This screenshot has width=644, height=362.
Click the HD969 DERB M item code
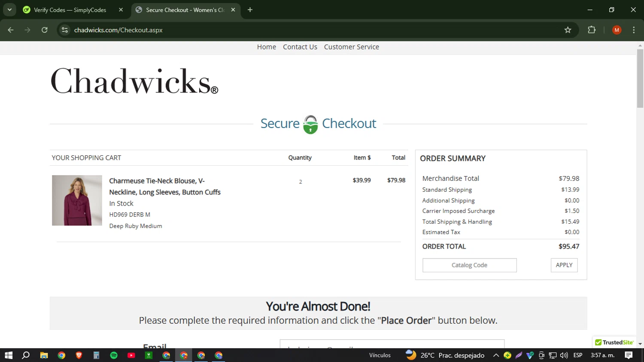[x=130, y=214]
